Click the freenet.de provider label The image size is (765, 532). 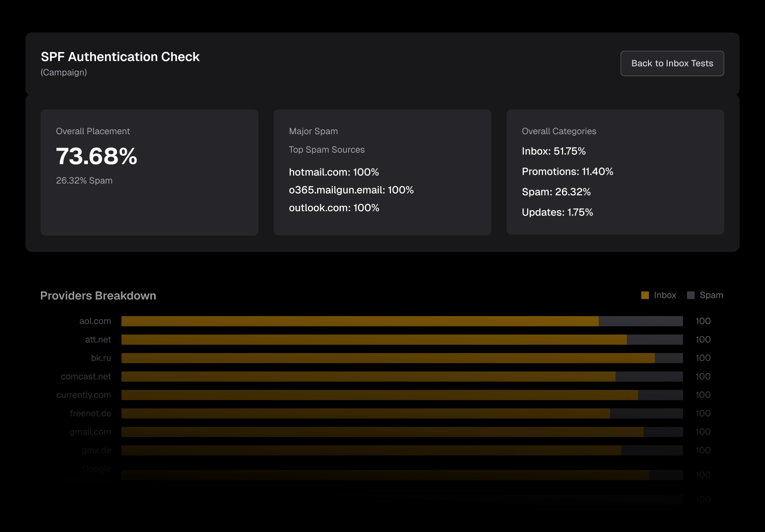coord(90,413)
